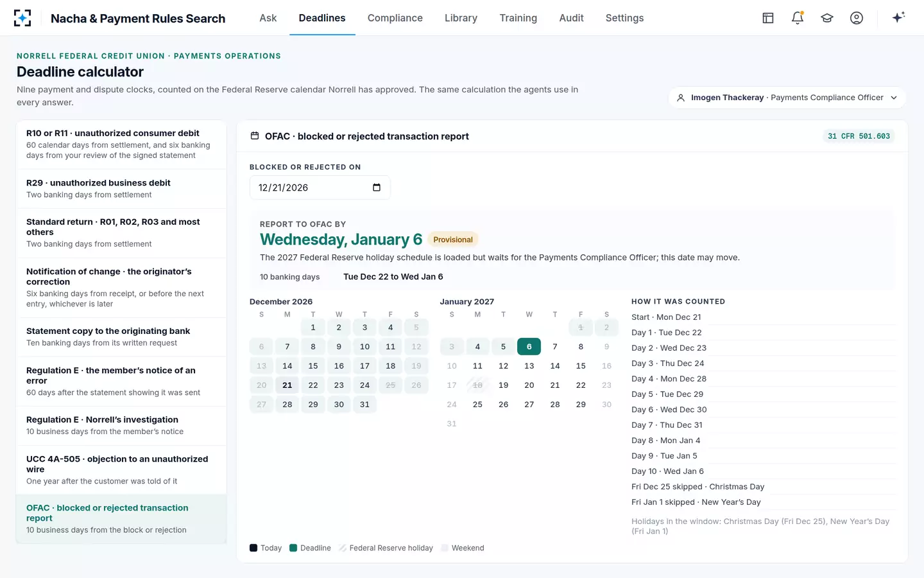Click 'Start · Mon Dec 21' row
924x578 pixels.
tap(763, 317)
